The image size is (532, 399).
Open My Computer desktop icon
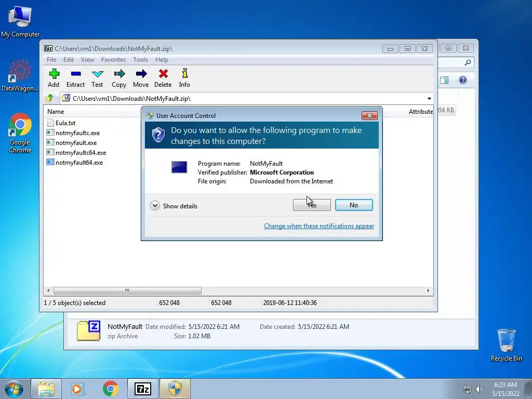point(20,21)
